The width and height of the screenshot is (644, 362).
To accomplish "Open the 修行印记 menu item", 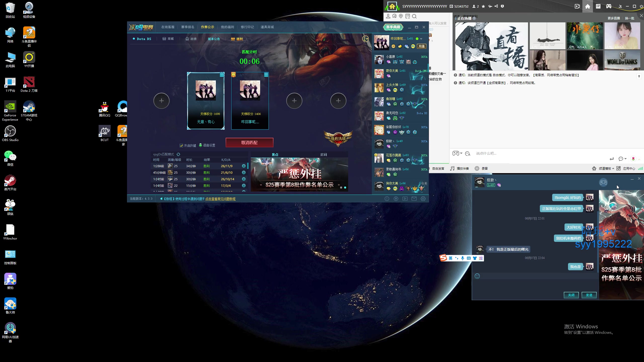I will (x=247, y=27).
